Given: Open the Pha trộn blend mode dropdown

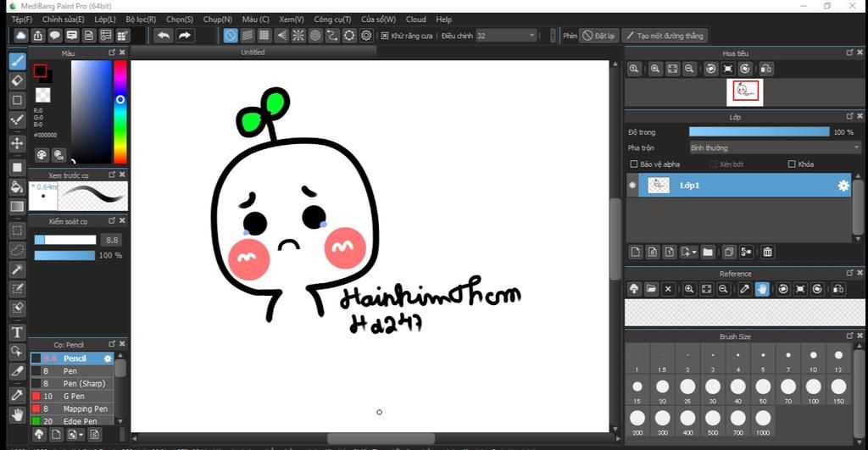Looking at the screenshot, I should coord(775,148).
